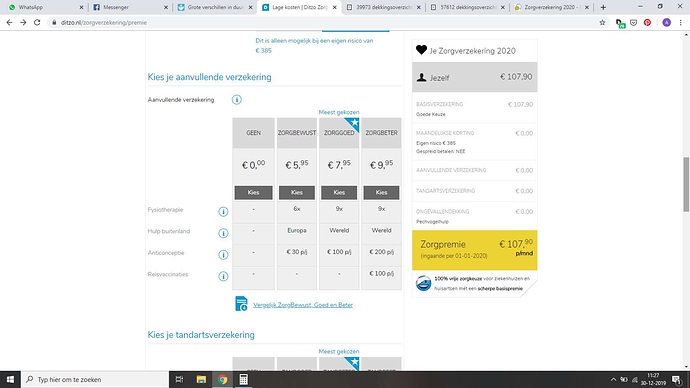Click the Anticonceptie info icon
Screen dimensions: 690x388
tap(224, 255)
